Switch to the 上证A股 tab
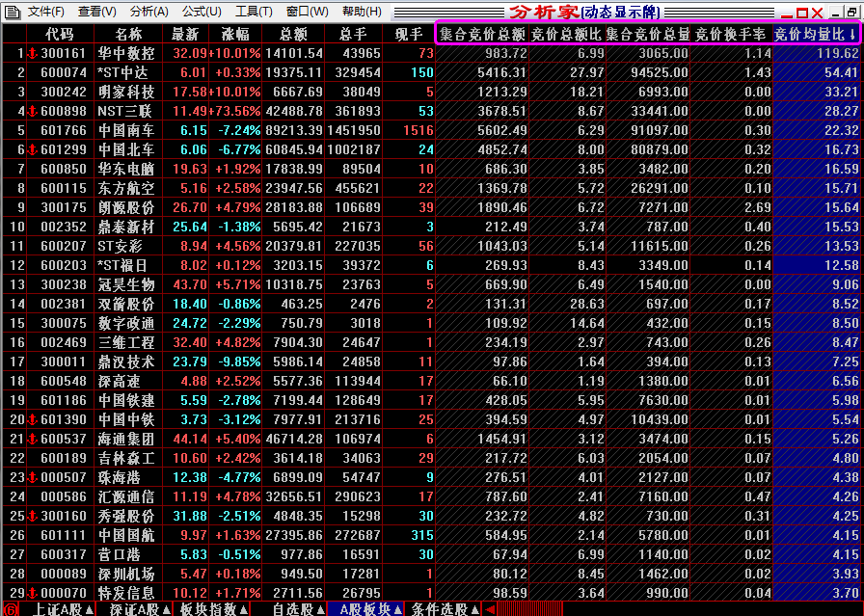864x616 pixels. tap(63, 609)
